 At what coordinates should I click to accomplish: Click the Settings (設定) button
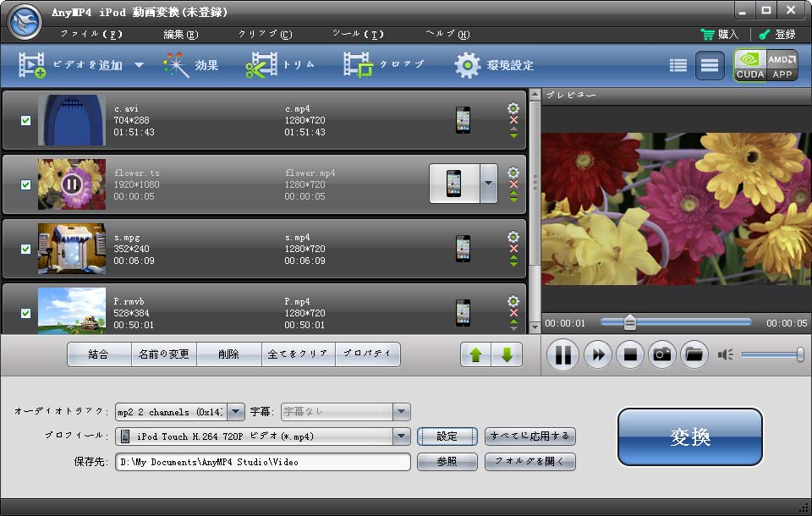click(x=447, y=436)
